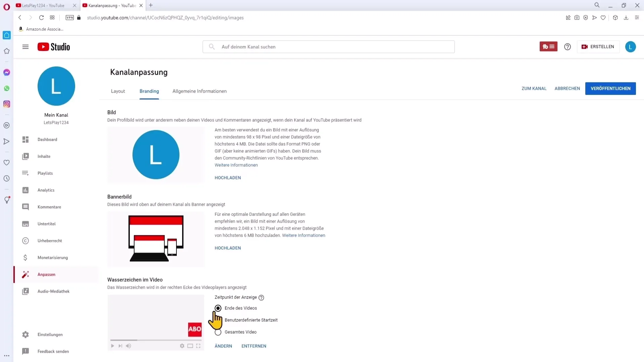The image size is (644, 362).
Task: Click ZUM KANAL to view channel
Action: [x=534, y=88]
